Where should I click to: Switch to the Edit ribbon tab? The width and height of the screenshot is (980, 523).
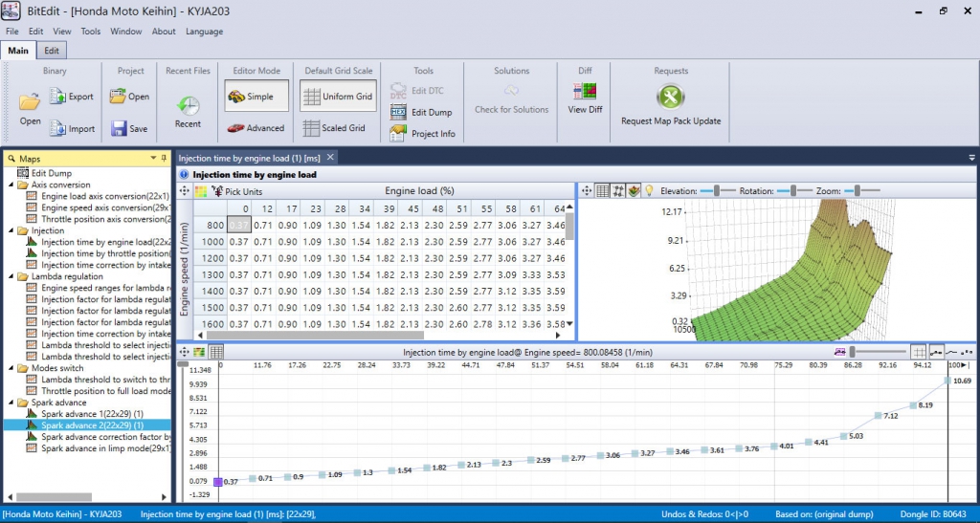coord(52,51)
